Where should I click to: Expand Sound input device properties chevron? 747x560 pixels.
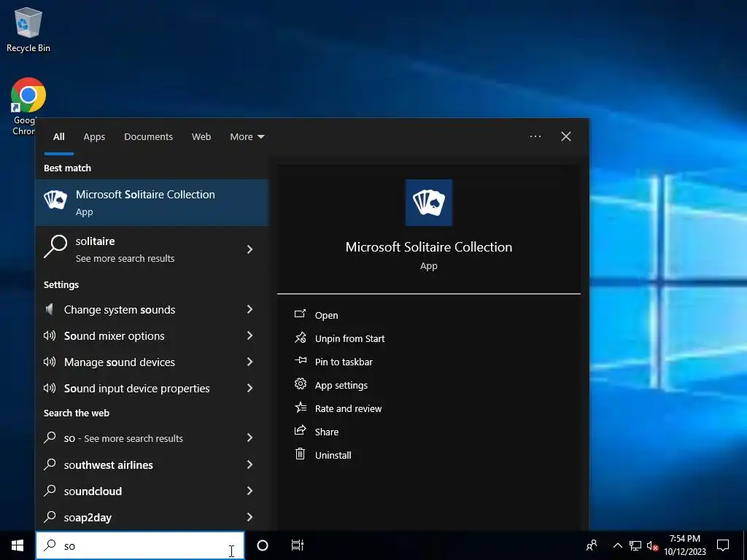pyautogui.click(x=249, y=388)
